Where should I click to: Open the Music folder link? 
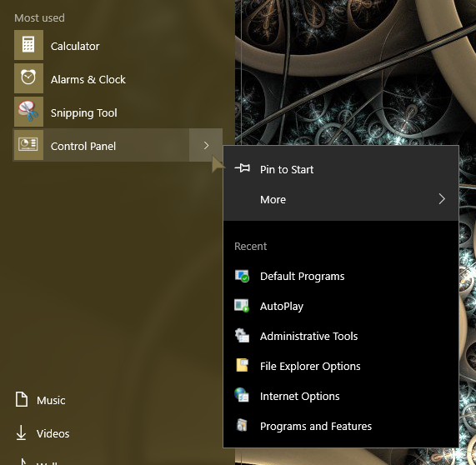point(51,400)
